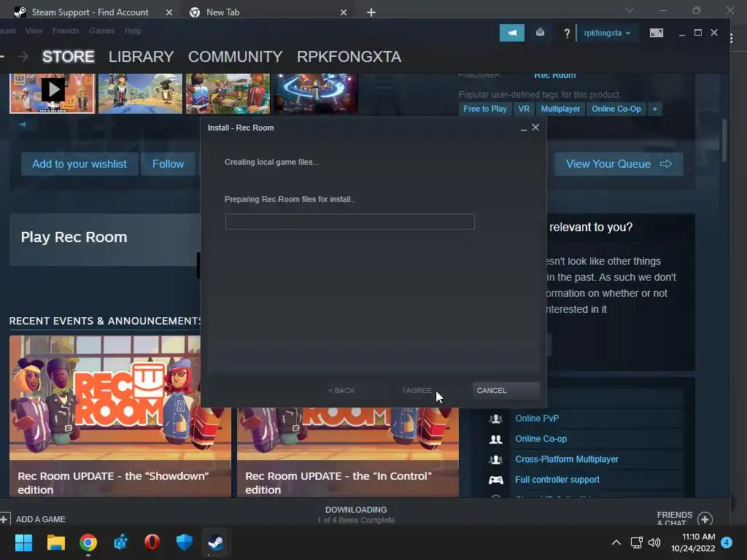Open the Cross-Platform Multiplayer link

point(566,459)
